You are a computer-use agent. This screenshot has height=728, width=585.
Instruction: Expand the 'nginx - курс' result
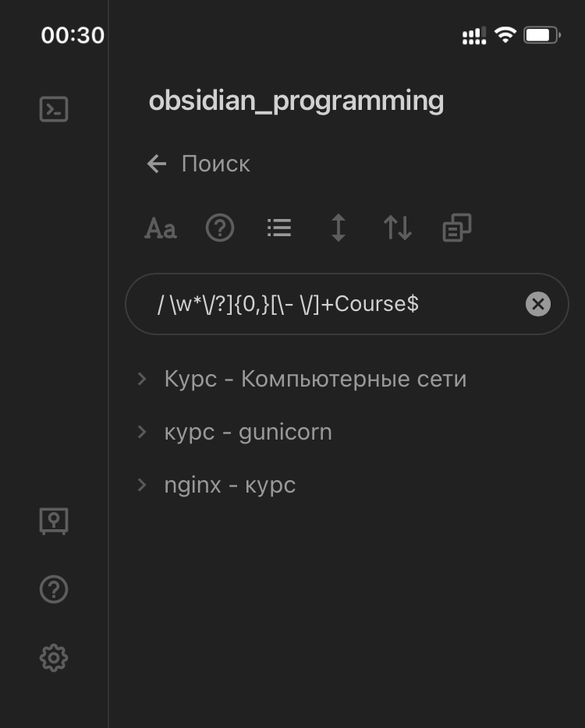tap(142, 485)
